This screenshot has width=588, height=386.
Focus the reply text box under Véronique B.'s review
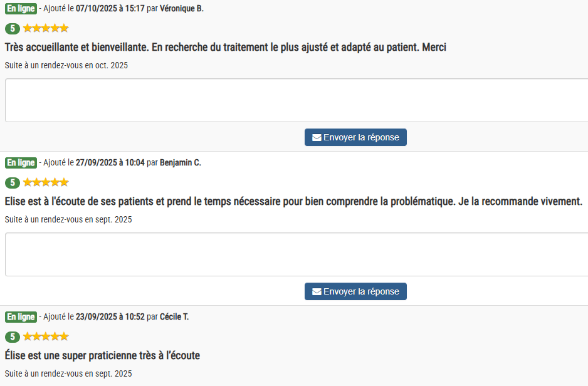tap(296, 100)
